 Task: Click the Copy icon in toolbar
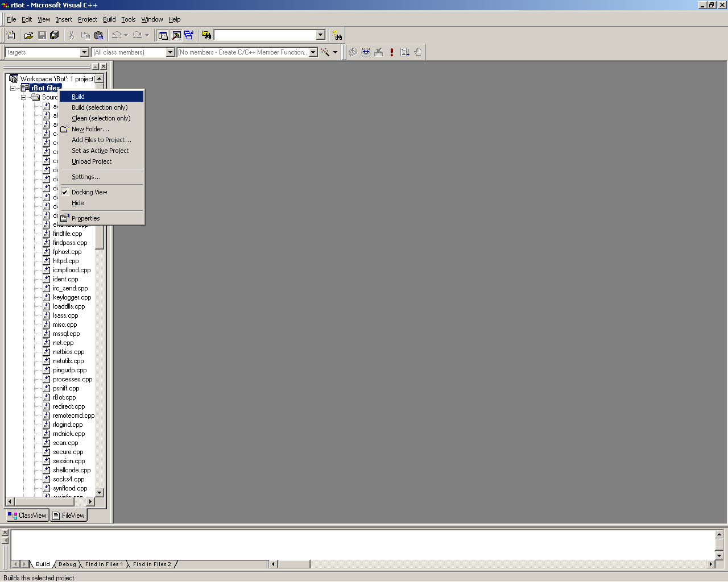tap(85, 35)
